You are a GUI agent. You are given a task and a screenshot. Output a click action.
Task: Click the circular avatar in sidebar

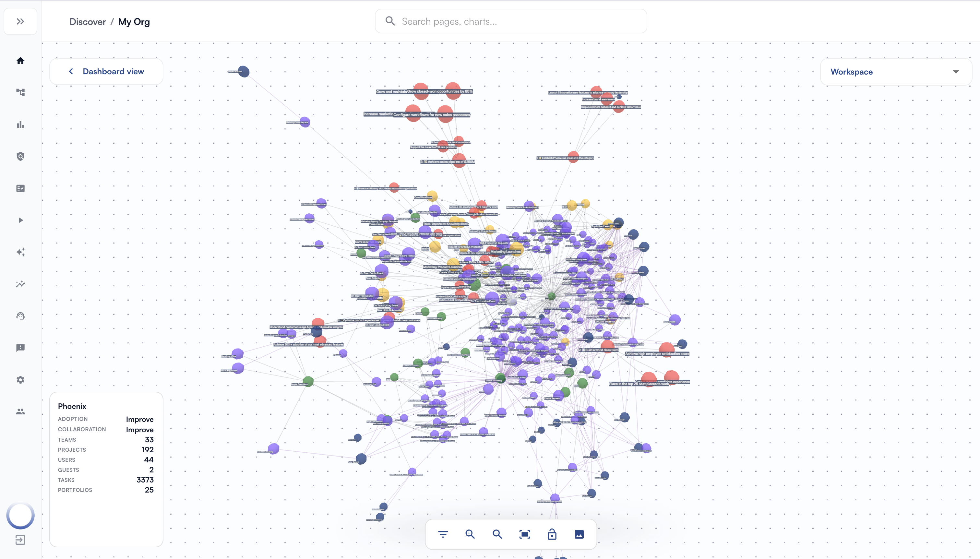(20, 516)
